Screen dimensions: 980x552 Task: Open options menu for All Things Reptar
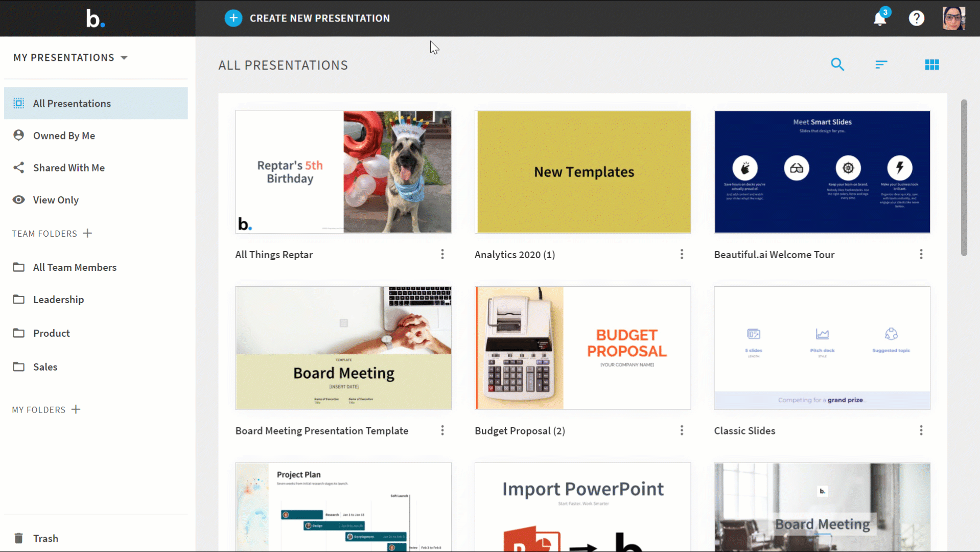coord(442,255)
